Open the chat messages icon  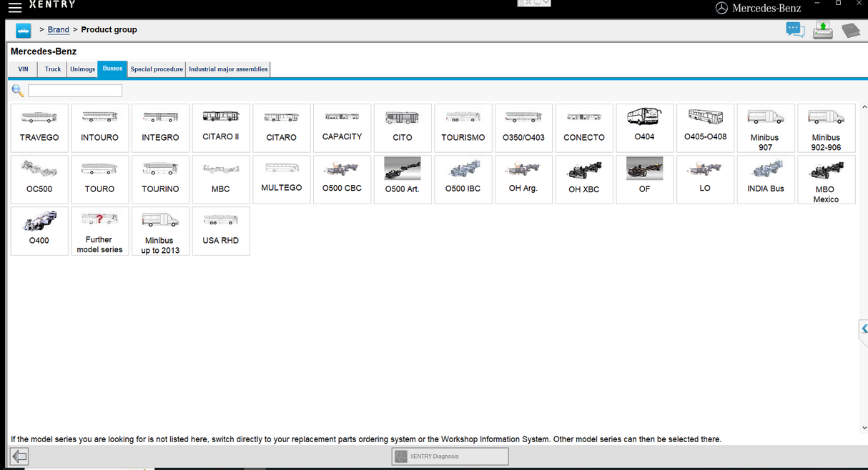tap(794, 30)
